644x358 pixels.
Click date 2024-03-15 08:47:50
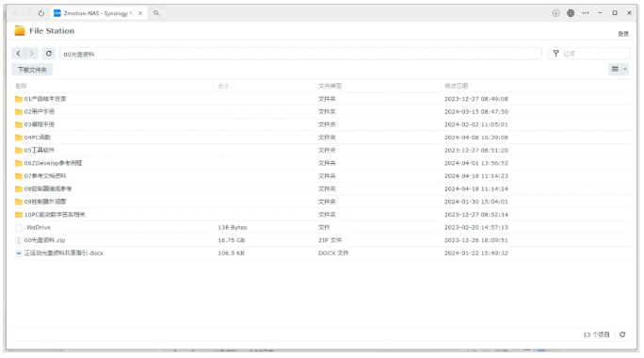click(476, 111)
